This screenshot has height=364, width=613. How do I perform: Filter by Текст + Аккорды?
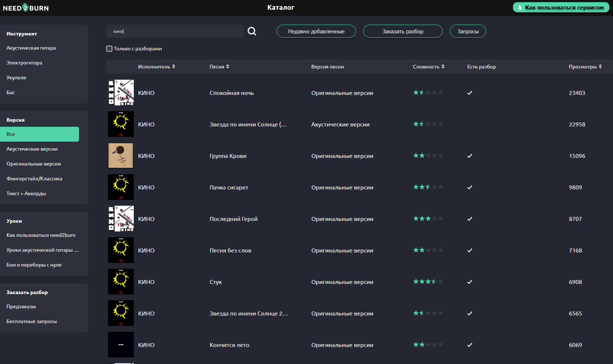(26, 193)
